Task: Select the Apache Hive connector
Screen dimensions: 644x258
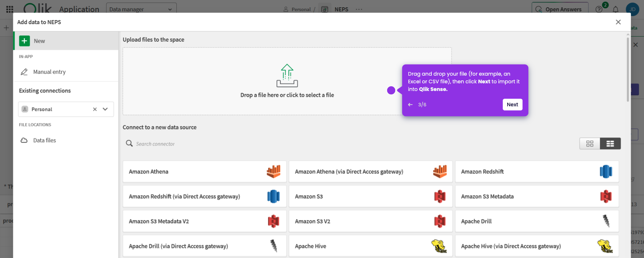Action: (371, 246)
